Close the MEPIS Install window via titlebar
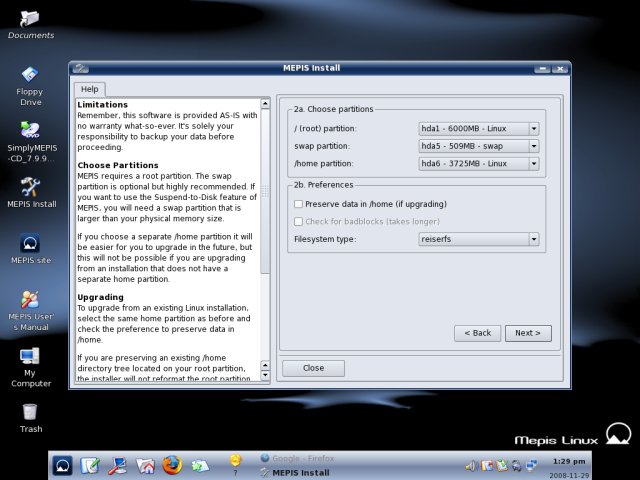 point(560,69)
